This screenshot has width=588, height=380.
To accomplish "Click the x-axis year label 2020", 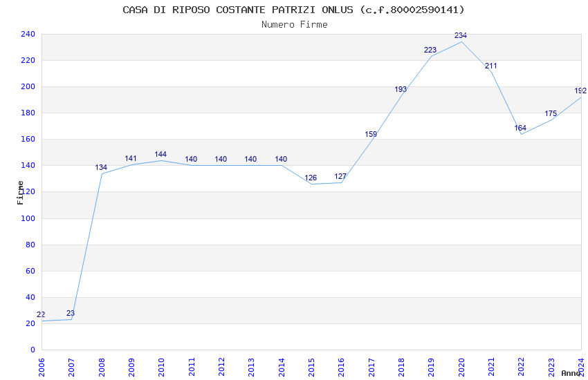I will (x=461, y=368).
